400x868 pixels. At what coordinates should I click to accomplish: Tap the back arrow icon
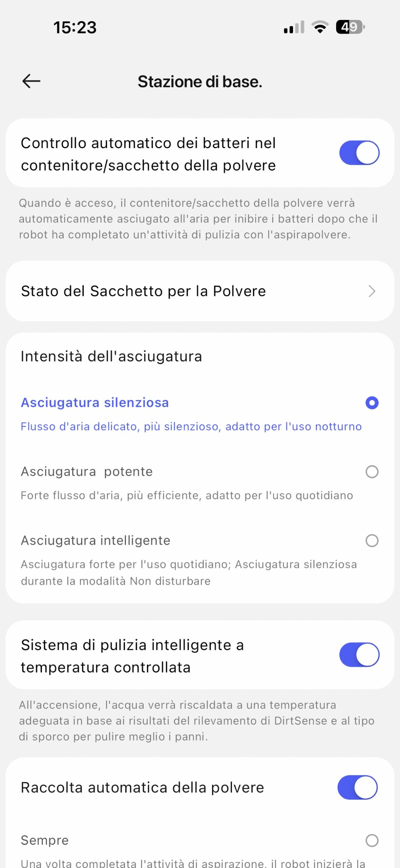(x=31, y=81)
